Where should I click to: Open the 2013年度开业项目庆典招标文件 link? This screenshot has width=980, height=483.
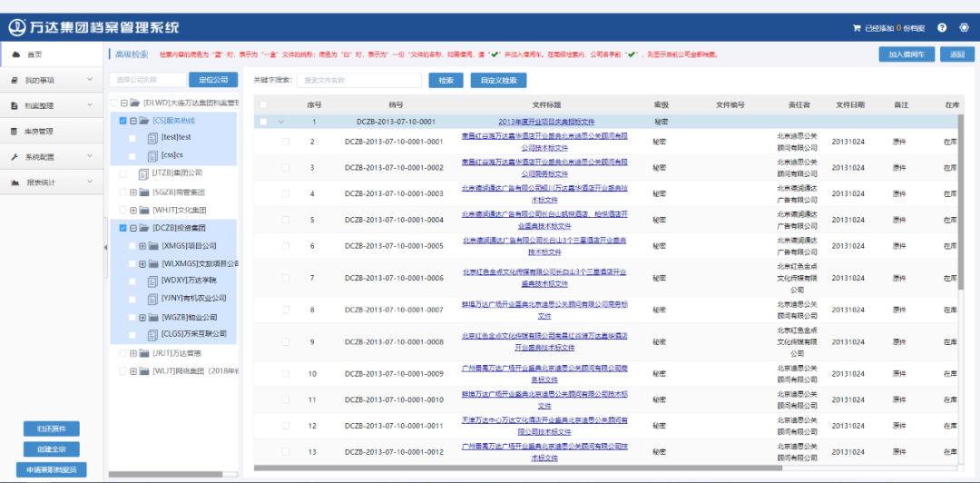(x=546, y=122)
